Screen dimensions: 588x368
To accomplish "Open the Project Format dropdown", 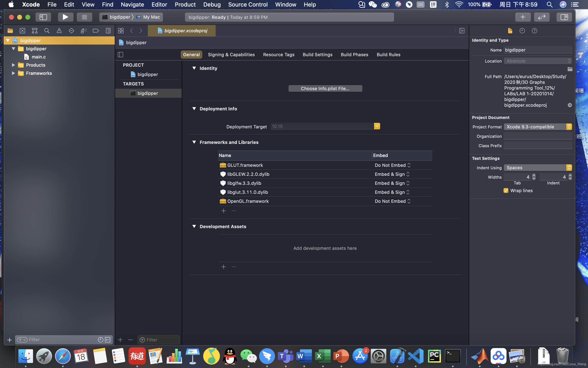I will [538, 127].
